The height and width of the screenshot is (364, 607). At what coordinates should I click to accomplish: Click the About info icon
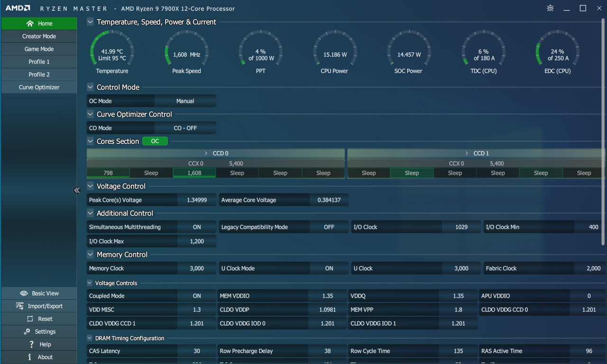[x=29, y=357]
